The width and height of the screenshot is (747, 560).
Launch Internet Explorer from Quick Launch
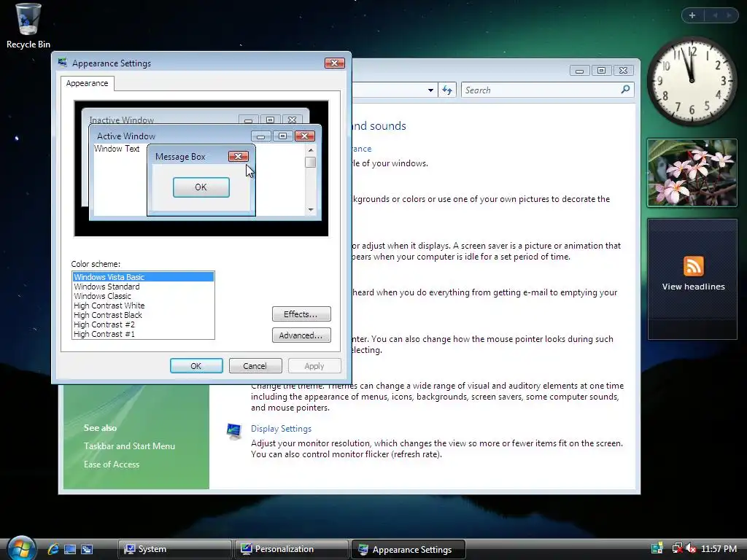pyautogui.click(x=53, y=549)
